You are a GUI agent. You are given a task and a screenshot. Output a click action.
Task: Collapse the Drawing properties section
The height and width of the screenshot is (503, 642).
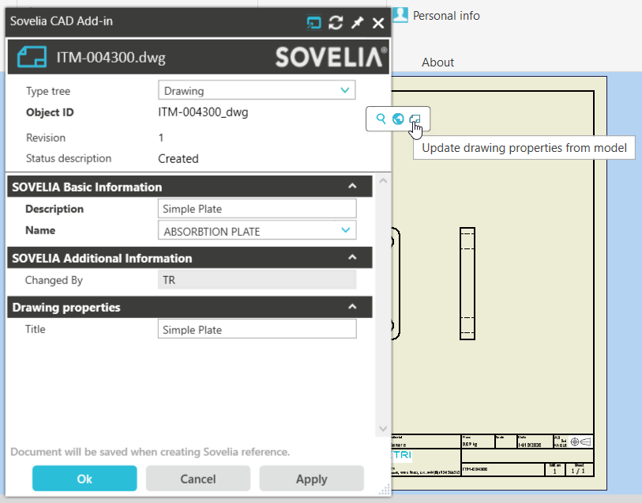(352, 307)
